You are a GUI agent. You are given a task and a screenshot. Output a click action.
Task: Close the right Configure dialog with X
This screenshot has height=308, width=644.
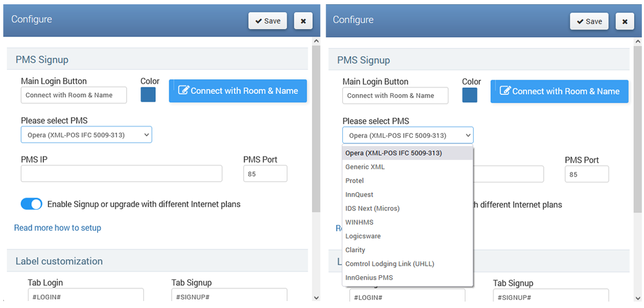[624, 21]
